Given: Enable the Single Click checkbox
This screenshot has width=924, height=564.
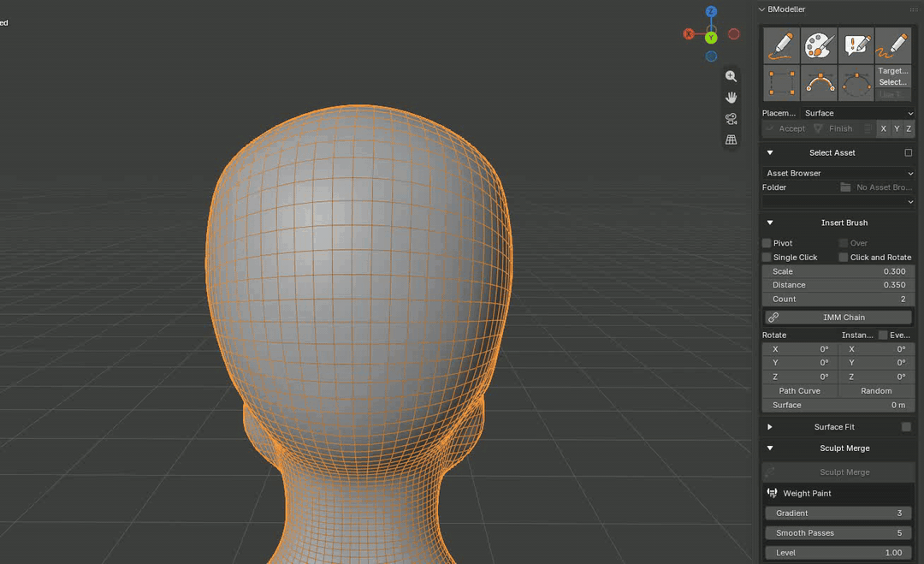Looking at the screenshot, I should (x=767, y=257).
